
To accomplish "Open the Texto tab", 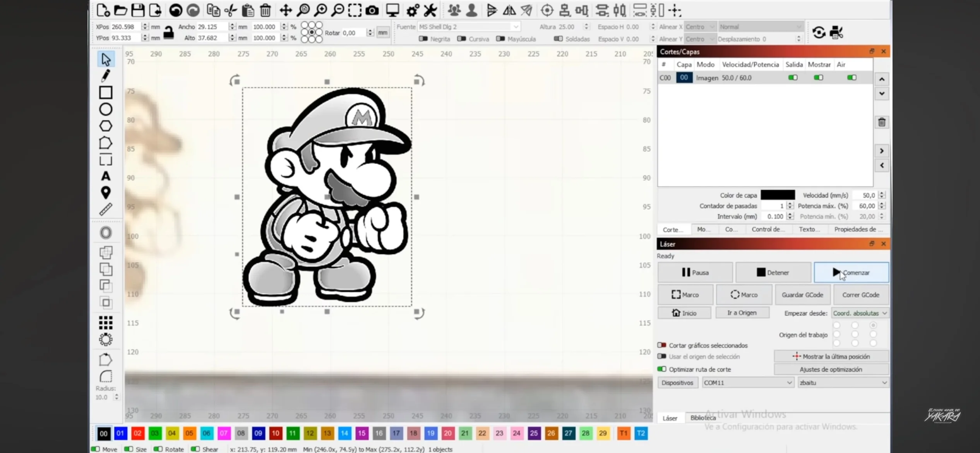I will tap(809, 229).
